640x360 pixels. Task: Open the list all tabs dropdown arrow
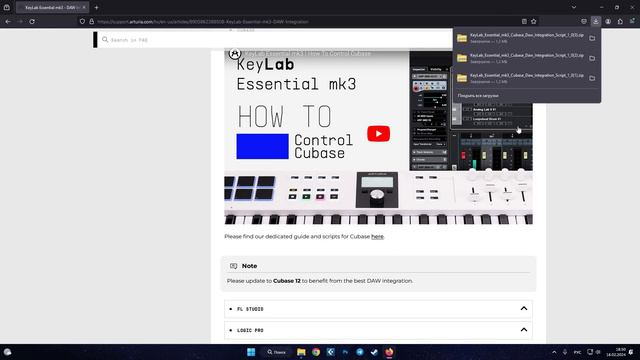[574, 7]
